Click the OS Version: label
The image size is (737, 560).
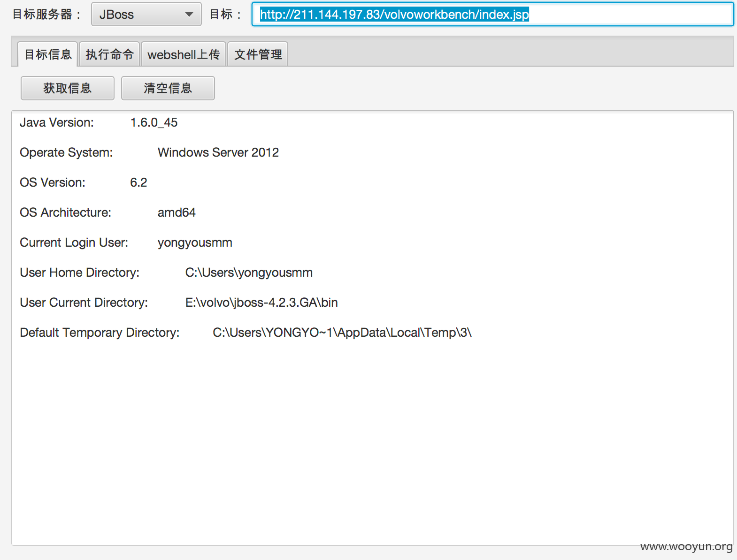click(x=53, y=182)
